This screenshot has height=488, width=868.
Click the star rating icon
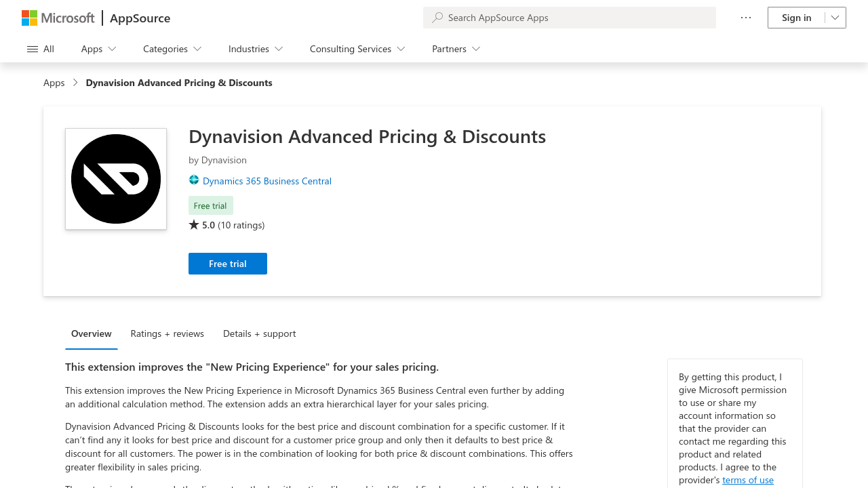(x=194, y=224)
